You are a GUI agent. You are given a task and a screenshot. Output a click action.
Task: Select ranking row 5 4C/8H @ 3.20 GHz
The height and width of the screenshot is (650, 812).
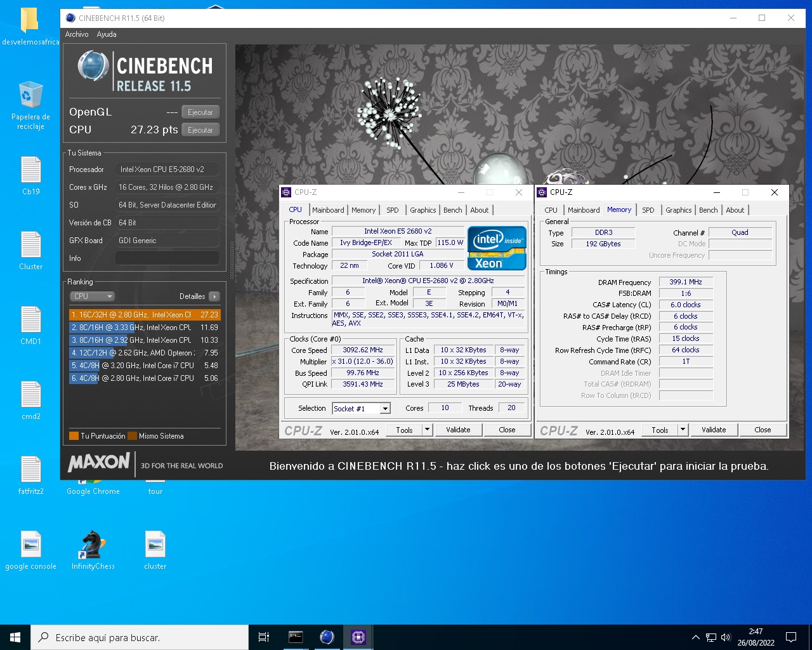tap(145, 366)
